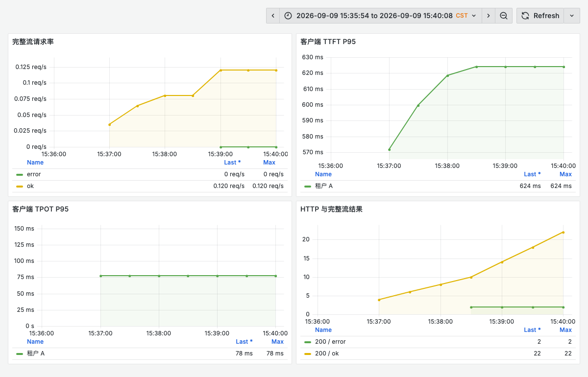
Task: Open the time range picker
Action: click(x=381, y=16)
